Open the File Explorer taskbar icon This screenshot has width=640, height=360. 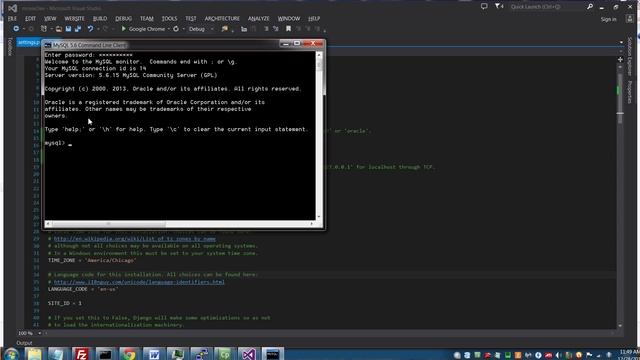point(34,354)
